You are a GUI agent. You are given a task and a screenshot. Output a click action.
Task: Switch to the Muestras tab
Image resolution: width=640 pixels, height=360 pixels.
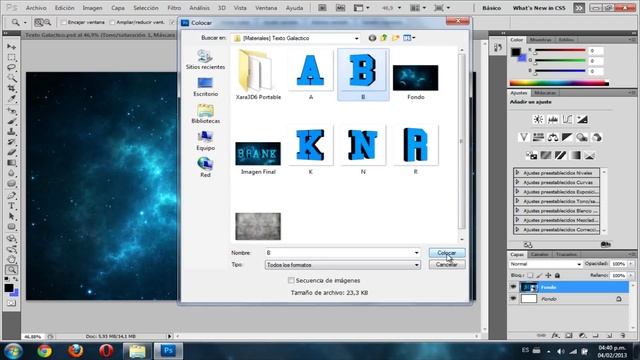[x=540, y=40]
